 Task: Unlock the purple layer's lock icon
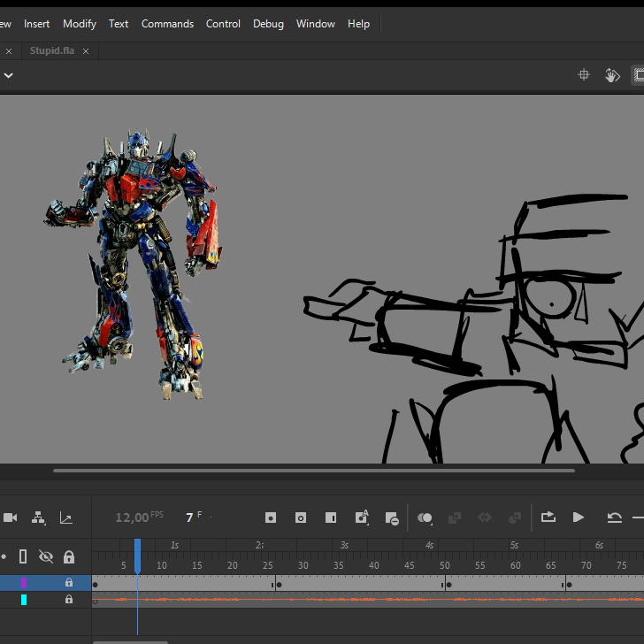click(69, 582)
